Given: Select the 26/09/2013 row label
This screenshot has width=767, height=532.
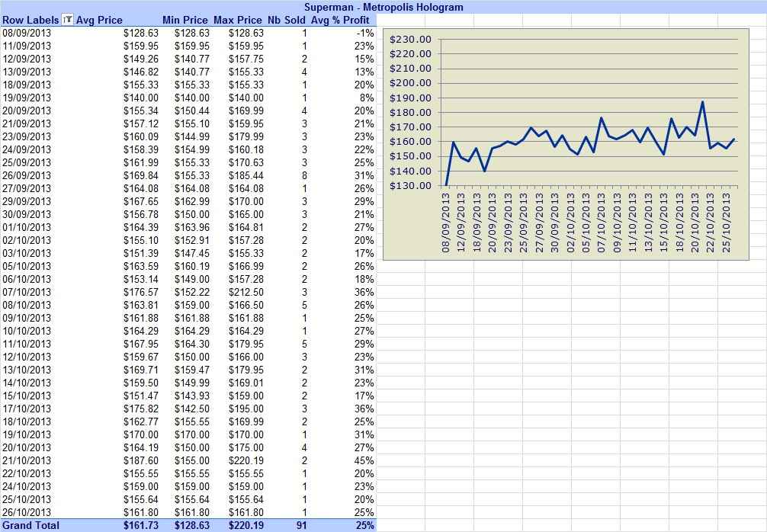Looking at the screenshot, I should pos(27,175).
